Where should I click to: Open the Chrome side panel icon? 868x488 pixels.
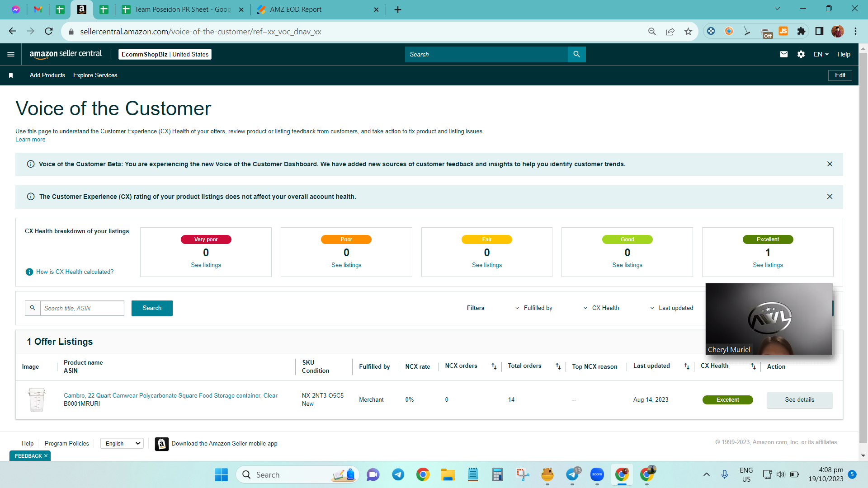tap(819, 31)
